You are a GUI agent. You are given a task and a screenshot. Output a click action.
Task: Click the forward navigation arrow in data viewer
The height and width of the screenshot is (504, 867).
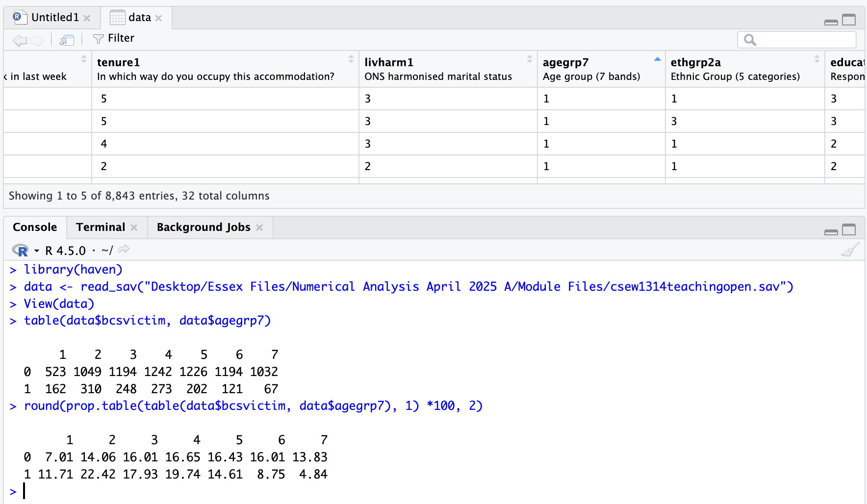click(x=37, y=40)
